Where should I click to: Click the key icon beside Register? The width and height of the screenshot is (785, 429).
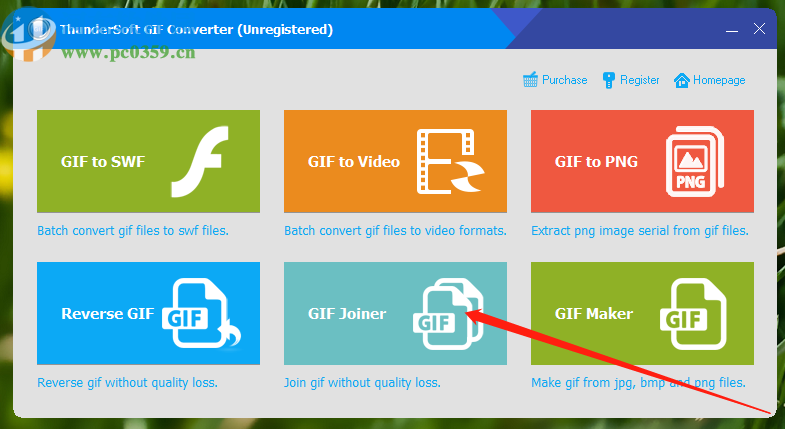click(x=608, y=80)
